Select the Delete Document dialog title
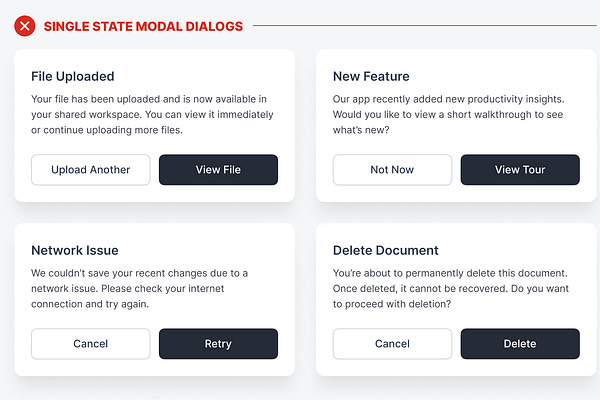The image size is (600, 400). click(x=386, y=250)
